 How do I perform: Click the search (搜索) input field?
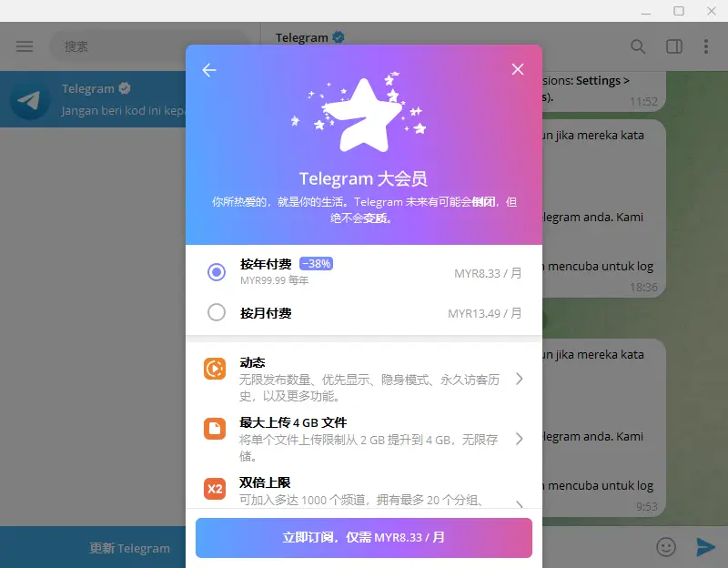(x=150, y=46)
